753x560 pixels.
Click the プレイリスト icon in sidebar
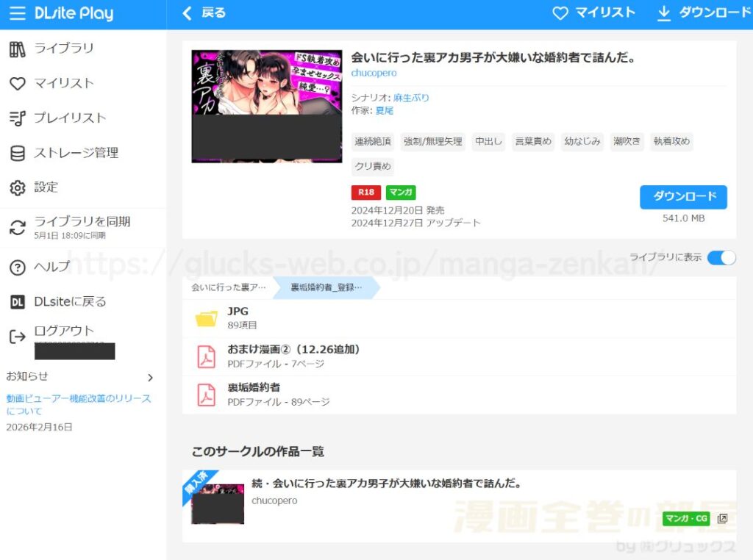(x=18, y=118)
